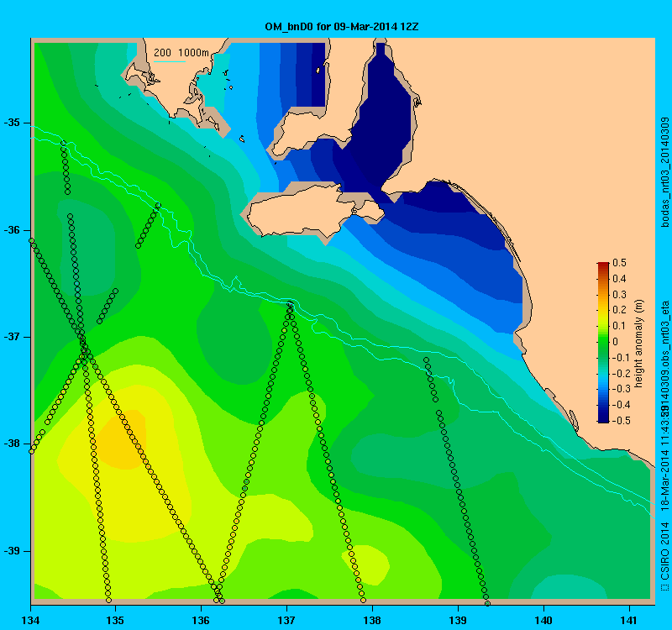Click the dark red top of the colorbar
Viewport: 672px width, 630px height.
click(603, 265)
